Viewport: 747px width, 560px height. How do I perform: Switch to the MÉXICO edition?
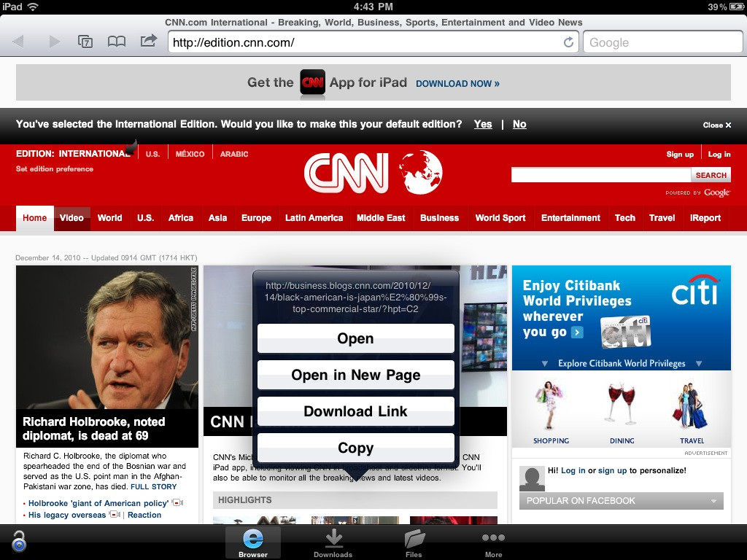(x=190, y=154)
